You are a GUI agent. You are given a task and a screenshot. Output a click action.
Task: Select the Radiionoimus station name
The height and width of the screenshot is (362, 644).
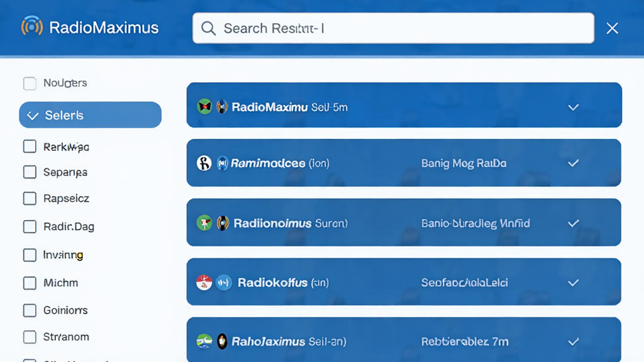[x=272, y=223]
